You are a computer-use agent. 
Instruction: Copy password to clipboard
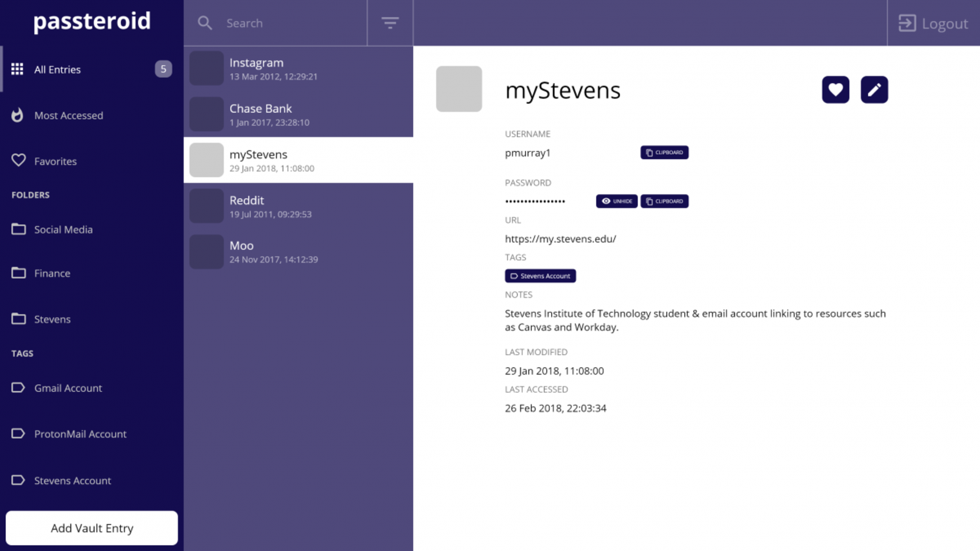(664, 201)
